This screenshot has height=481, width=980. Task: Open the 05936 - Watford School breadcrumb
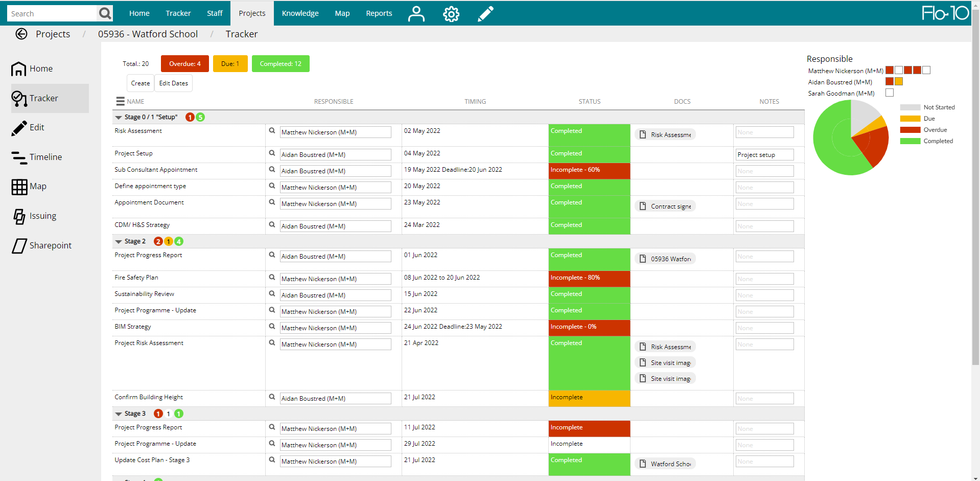coord(148,34)
